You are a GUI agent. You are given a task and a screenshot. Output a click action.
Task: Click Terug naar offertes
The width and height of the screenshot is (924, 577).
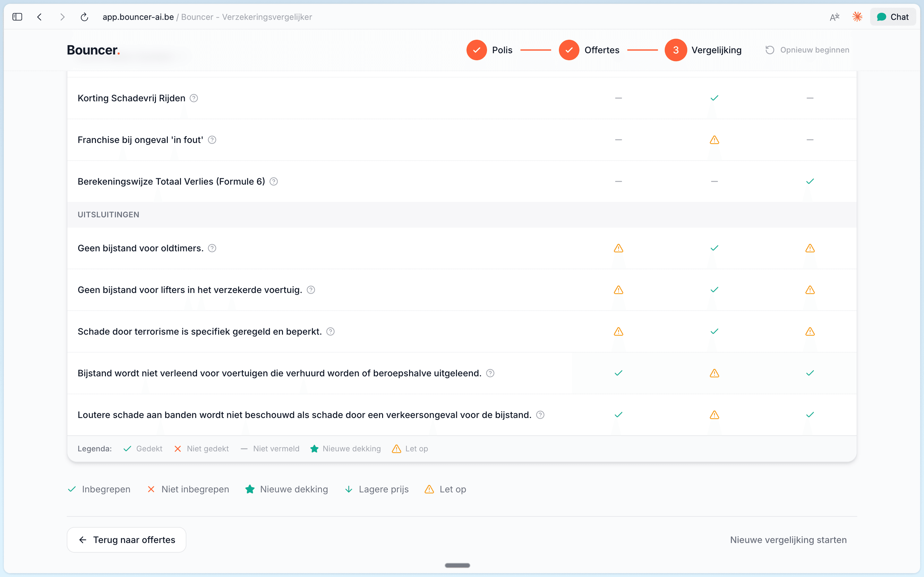tap(126, 539)
